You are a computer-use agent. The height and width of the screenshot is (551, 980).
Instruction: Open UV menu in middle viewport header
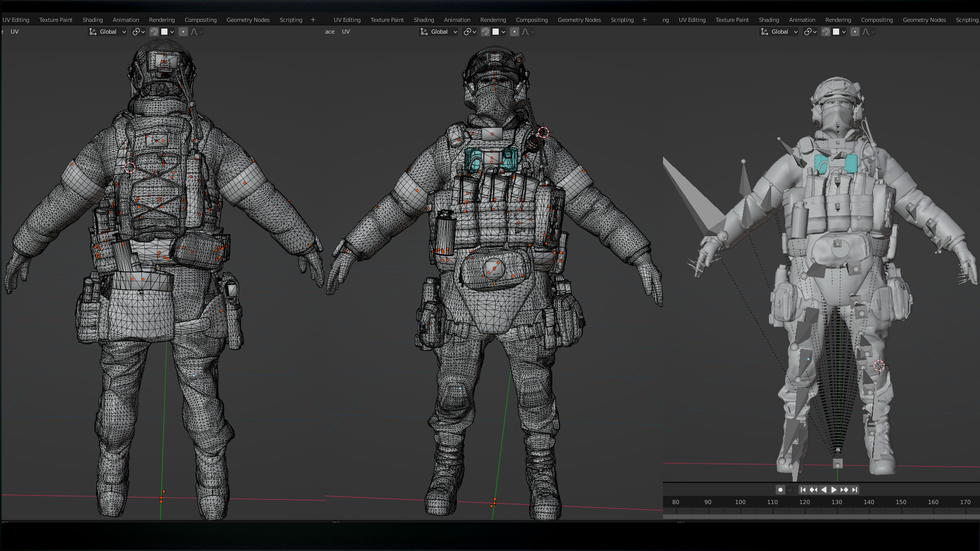(346, 32)
